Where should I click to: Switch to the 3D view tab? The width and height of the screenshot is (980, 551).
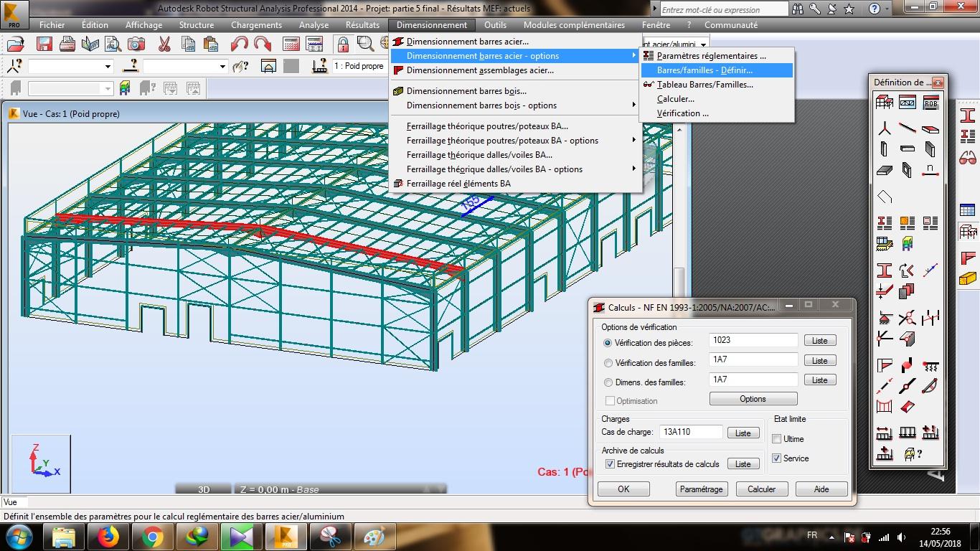204,489
